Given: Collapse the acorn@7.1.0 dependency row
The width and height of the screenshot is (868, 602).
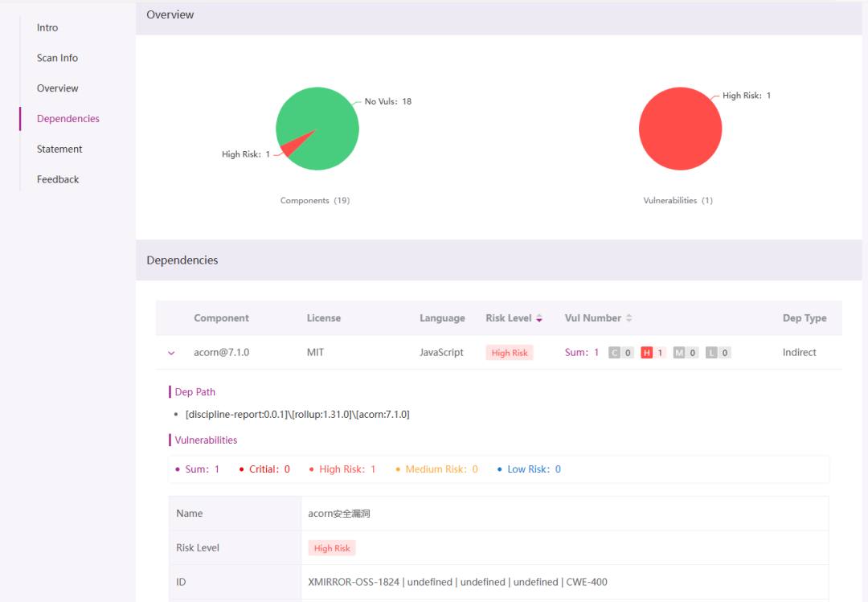Looking at the screenshot, I should 170,352.
